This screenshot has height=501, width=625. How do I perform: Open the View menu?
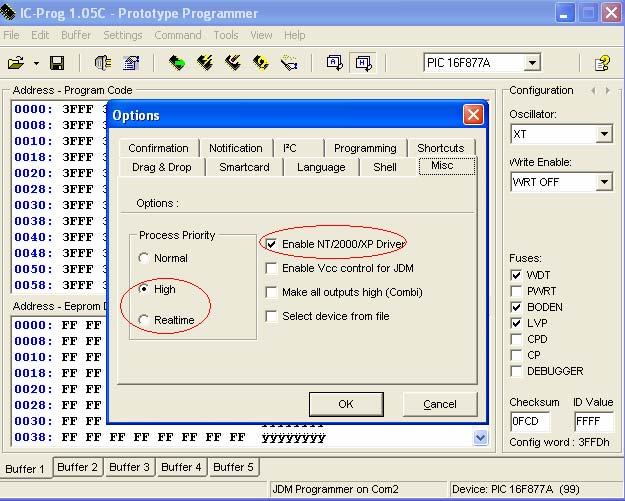point(261,35)
